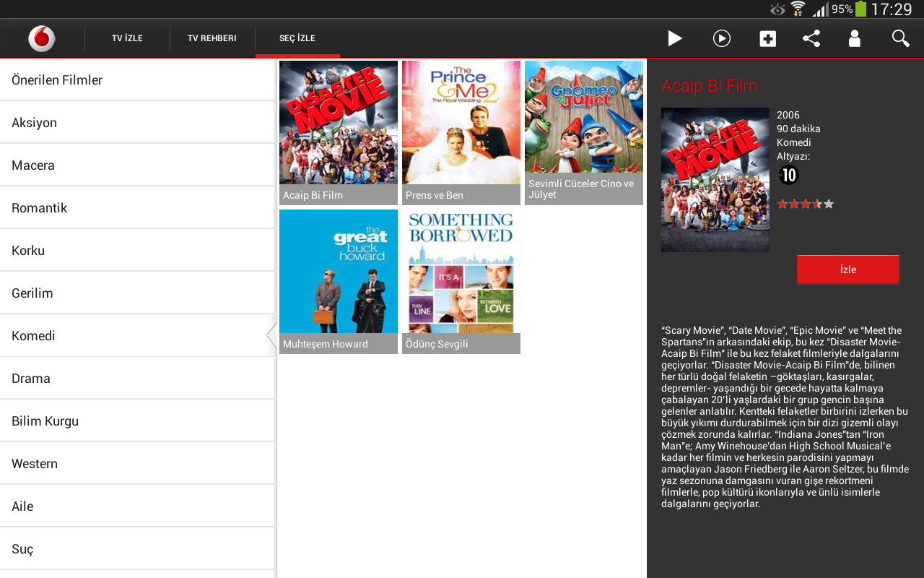Tap the 17:29 clock in status bar
The width and height of the screenshot is (924, 578).
892,9
